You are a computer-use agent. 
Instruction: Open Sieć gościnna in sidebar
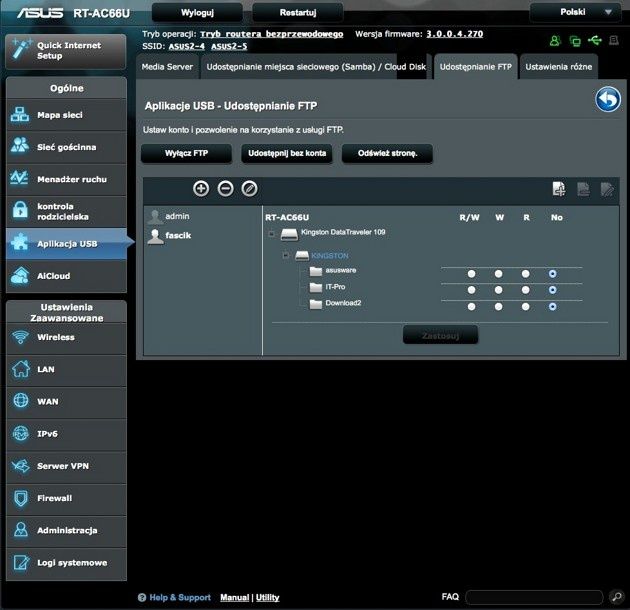click(66, 147)
